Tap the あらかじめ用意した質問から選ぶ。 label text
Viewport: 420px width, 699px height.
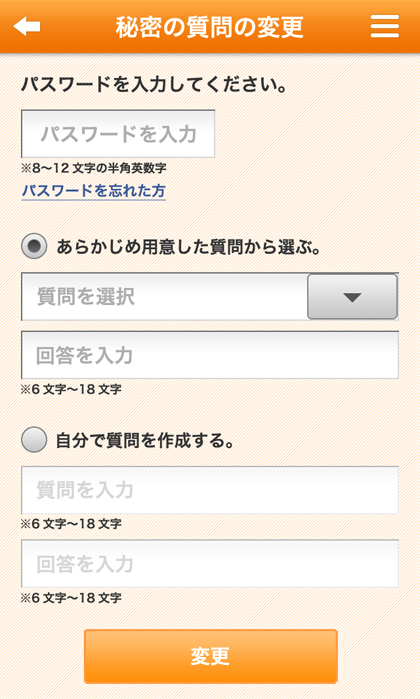pos(189,247)
